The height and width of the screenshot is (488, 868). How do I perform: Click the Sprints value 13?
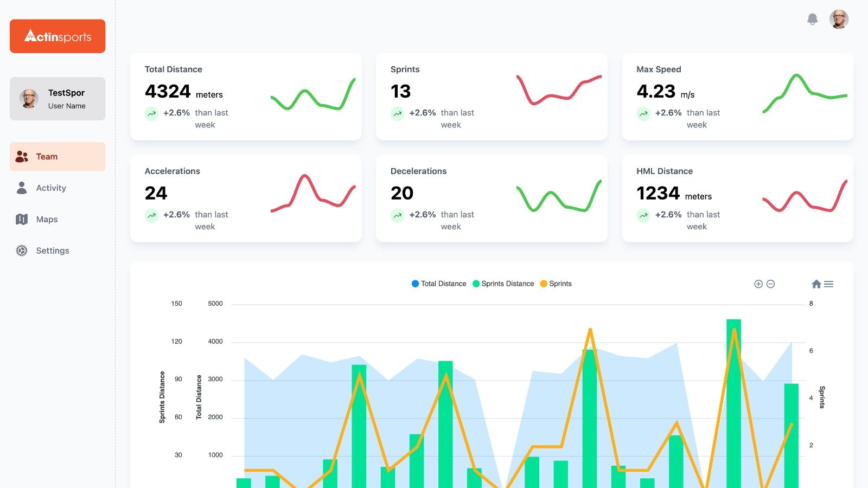point(401,92)
